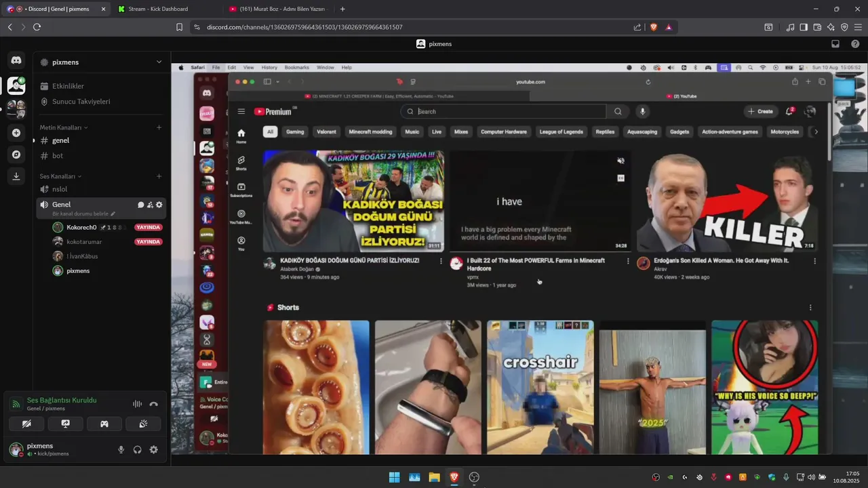
Task: Bookmark this page in address bar
Action: tap(179, 27)
